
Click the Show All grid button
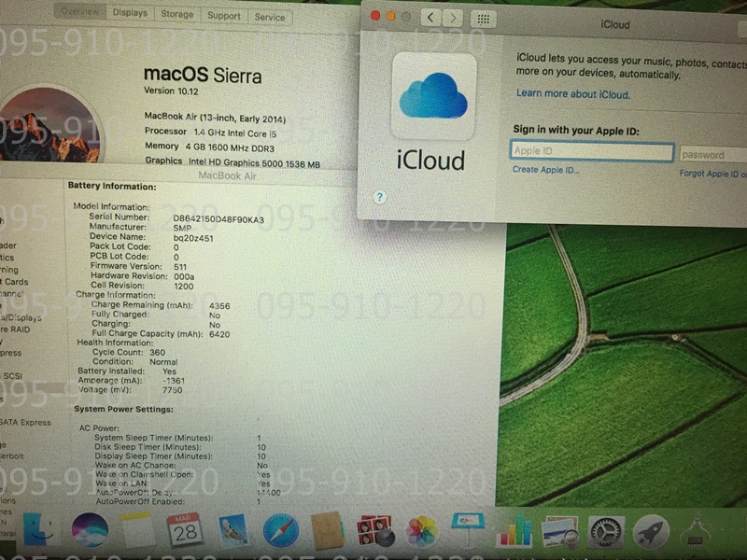click(483, 19)
